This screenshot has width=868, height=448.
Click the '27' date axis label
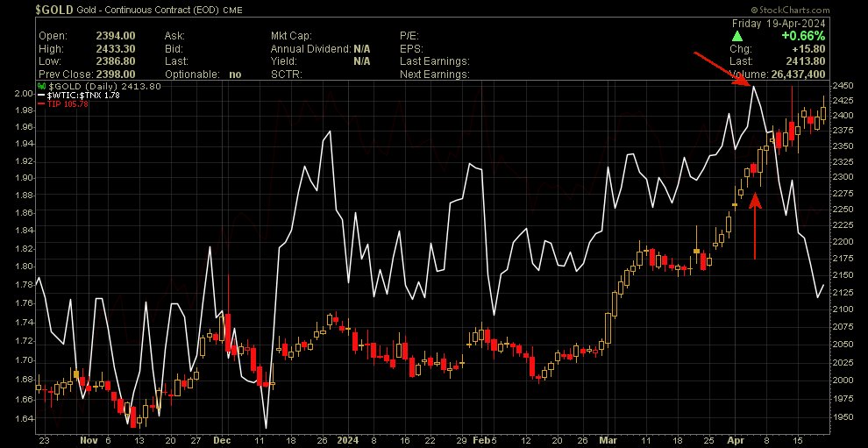tap(196, 440)
